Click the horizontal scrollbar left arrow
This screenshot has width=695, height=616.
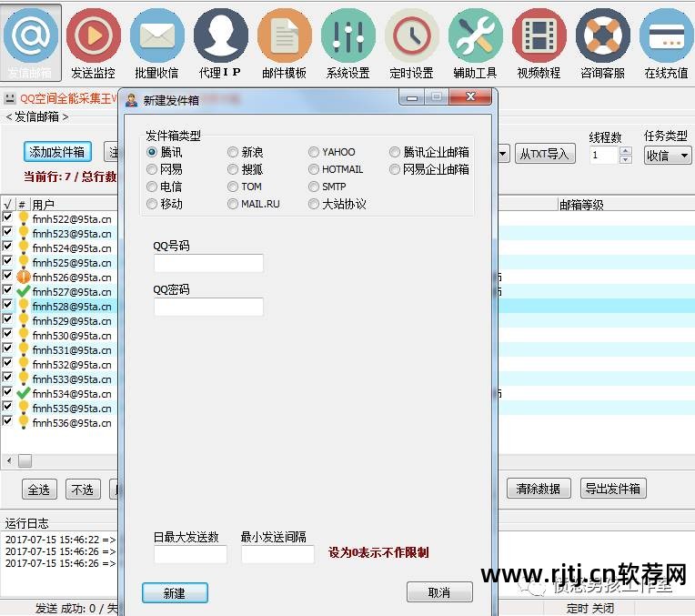9,460
